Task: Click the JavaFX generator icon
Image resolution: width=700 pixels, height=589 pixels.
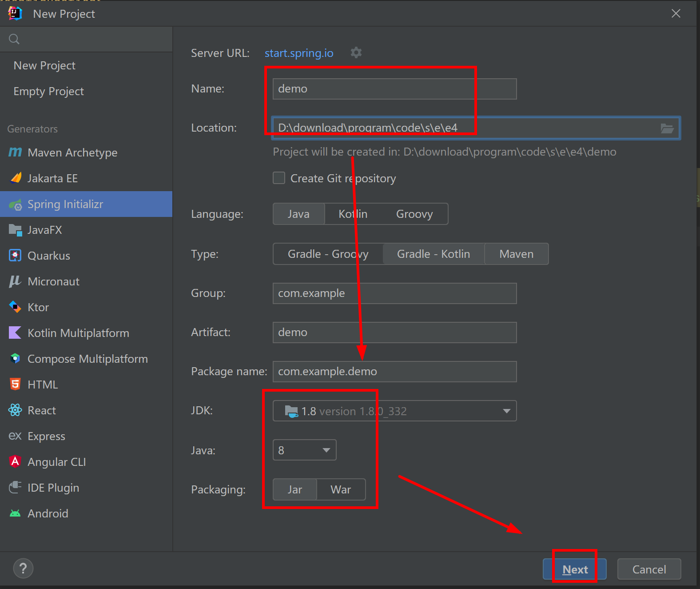Action: (x=16, y=230)
